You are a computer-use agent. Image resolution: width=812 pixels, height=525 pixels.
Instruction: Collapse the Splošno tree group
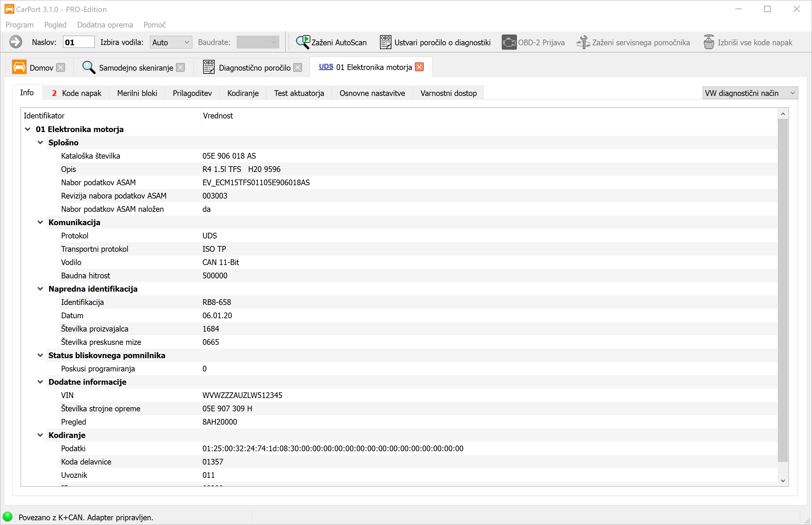[40, 142]
